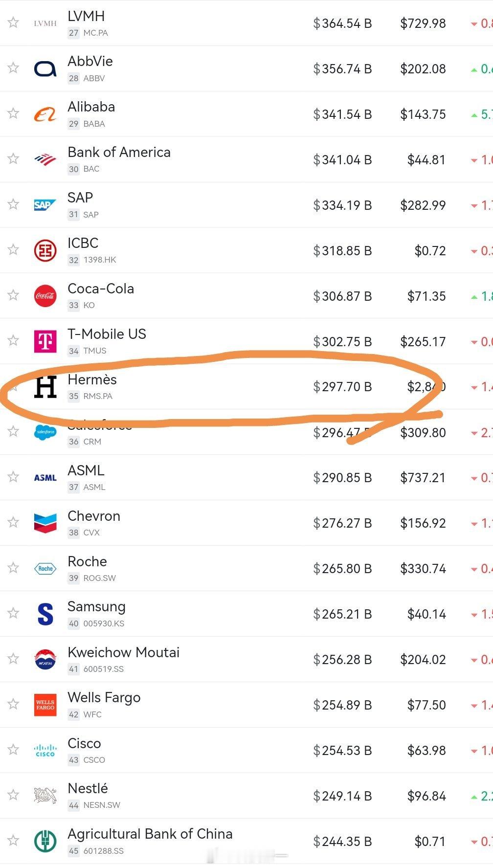Click Cisco market cap $254.53 B

click(x=342, y=750)
